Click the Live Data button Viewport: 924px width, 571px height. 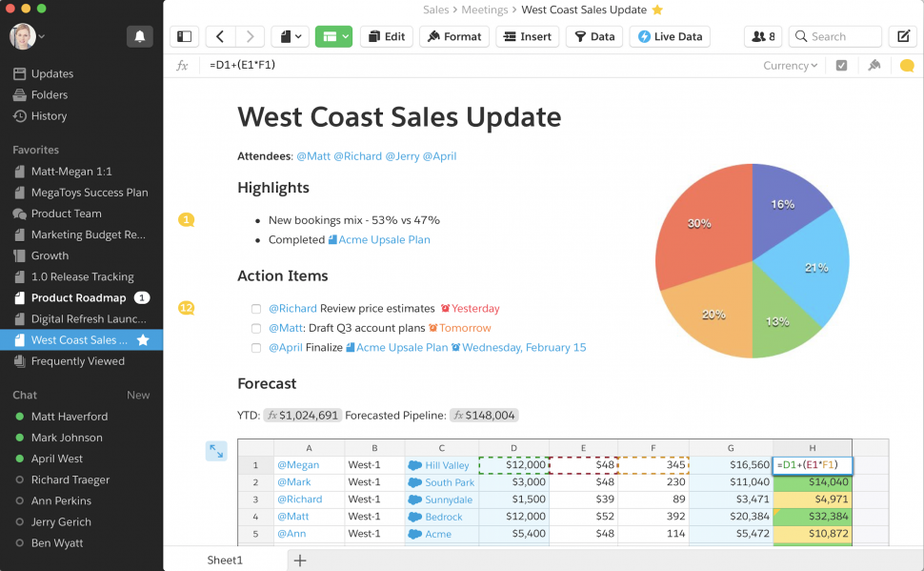[x=669, y=37]
